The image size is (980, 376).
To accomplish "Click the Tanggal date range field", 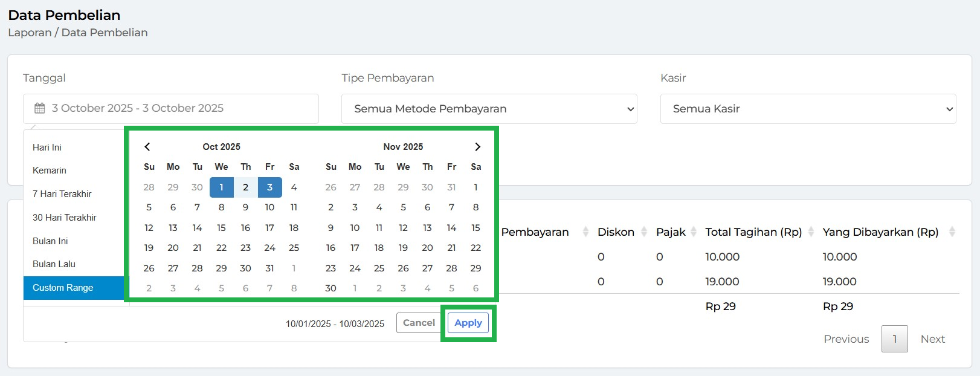I will pos(170,109).
